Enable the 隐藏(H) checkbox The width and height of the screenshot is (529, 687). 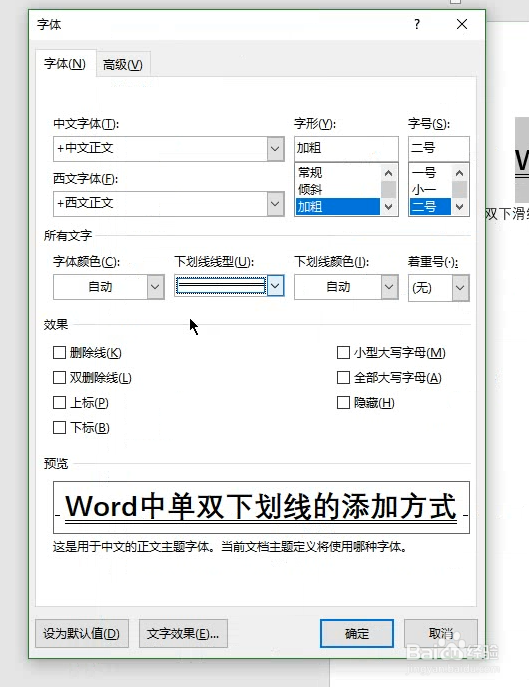[x=343, y=403]
